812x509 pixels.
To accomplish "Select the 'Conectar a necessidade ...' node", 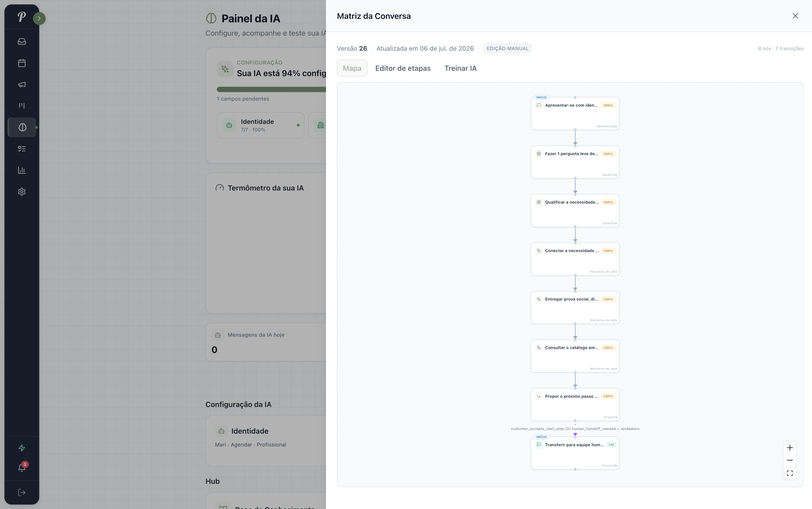I will pos(575,259).
